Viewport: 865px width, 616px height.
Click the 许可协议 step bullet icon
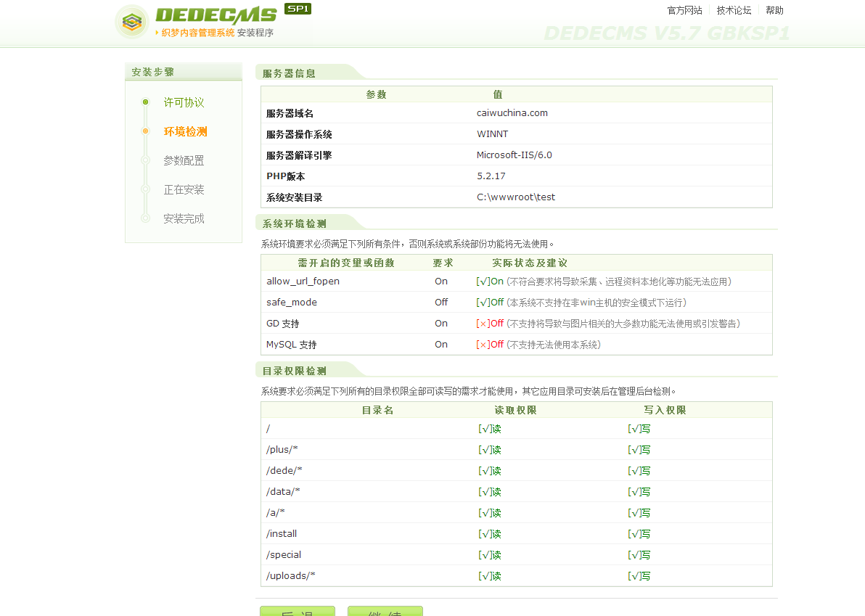coord(145,102)
